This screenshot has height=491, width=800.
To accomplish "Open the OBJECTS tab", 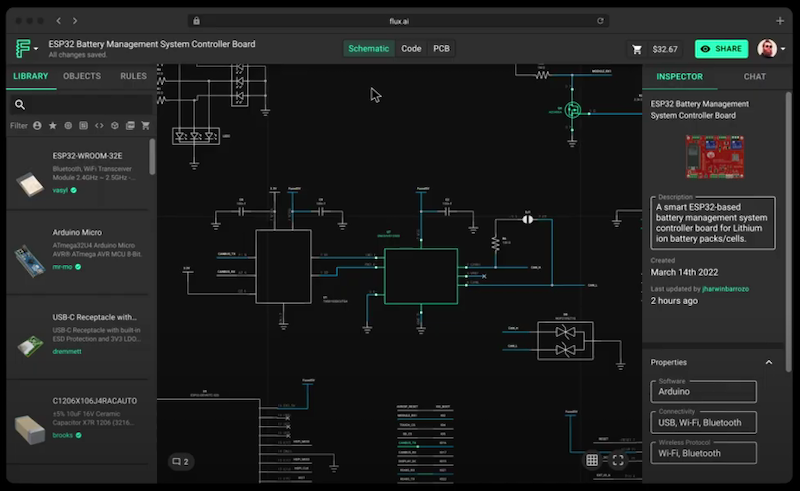I will click(82, 76).
